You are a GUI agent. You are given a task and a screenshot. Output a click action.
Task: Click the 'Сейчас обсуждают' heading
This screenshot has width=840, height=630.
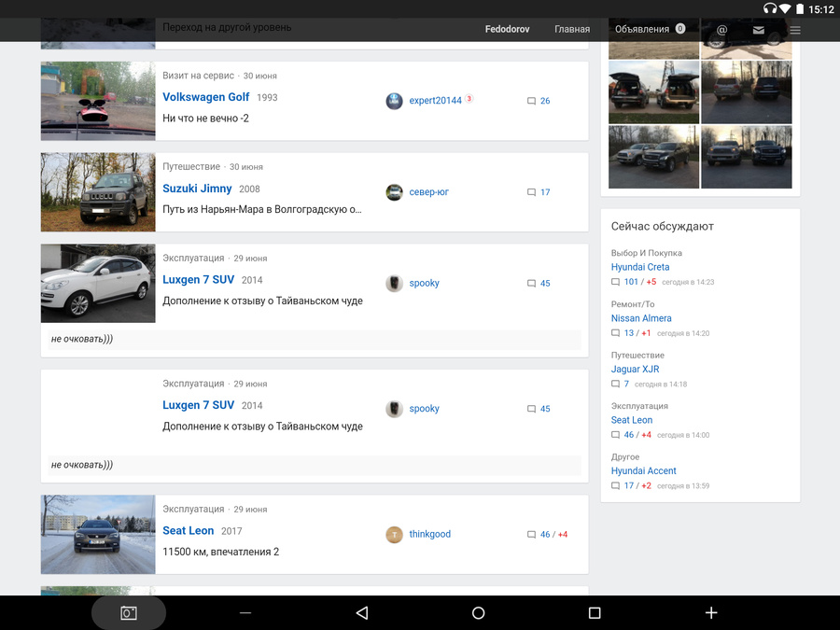click(x=662, y=227)
